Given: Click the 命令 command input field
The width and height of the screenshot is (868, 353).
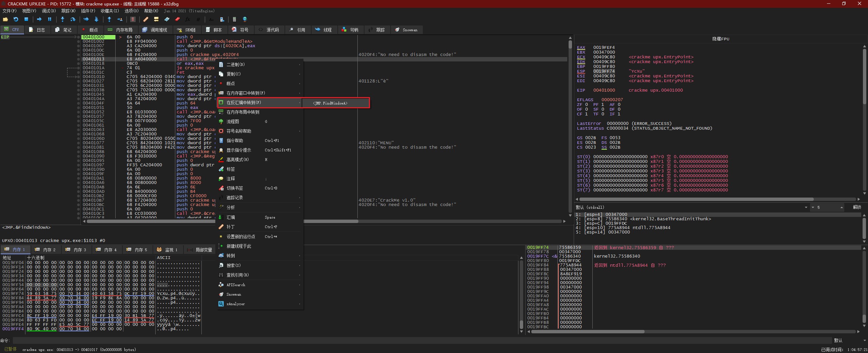Looking at the screenshot, I should coord(420,340).
